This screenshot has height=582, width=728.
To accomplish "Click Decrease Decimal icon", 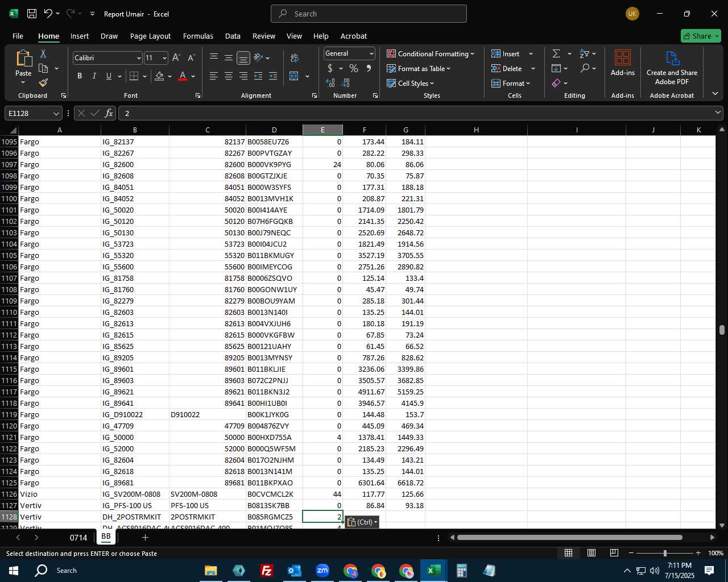I will 345,83.
